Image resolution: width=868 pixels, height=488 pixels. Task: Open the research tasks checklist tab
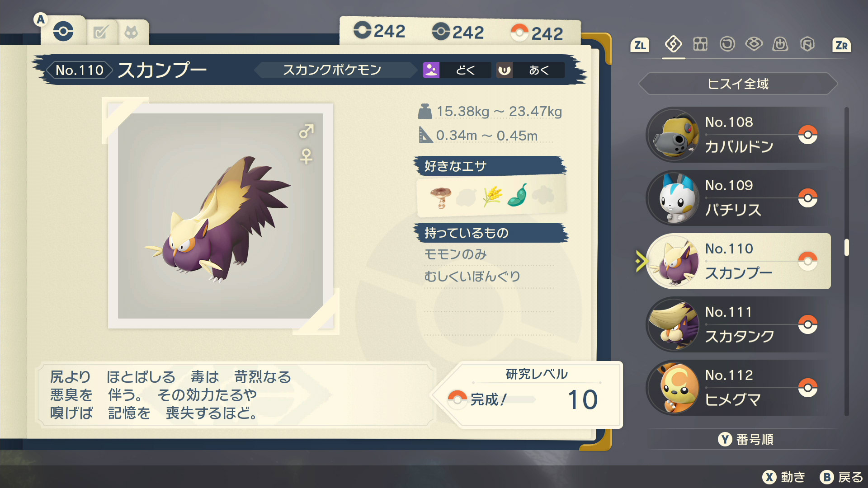(x=100, y=33)
